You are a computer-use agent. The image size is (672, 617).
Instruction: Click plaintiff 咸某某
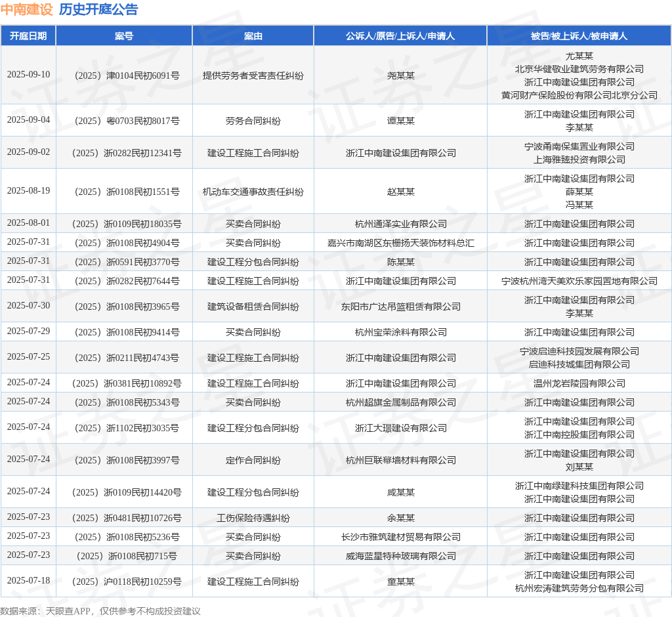pos(401,492)
